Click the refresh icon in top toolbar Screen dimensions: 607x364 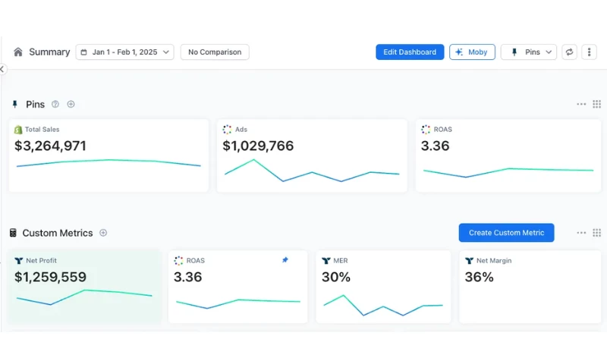pyautogui.click(x=569, y=52)
